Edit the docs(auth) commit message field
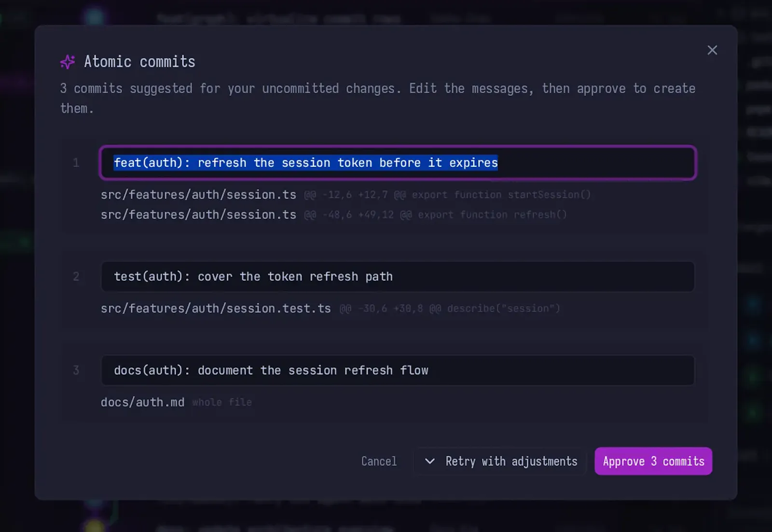 point(398,370)
